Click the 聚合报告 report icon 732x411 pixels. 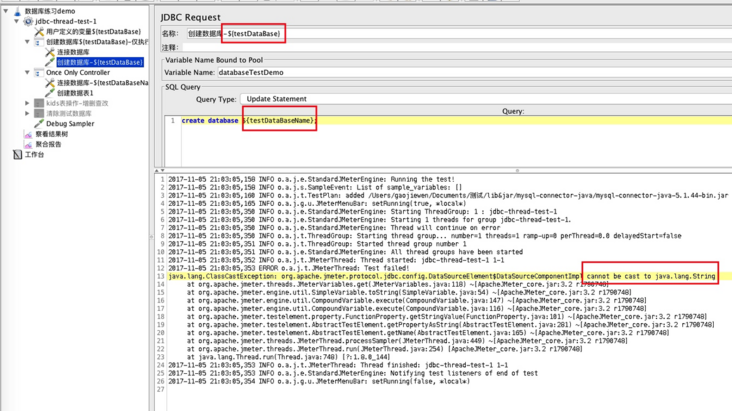click(28, 144)
